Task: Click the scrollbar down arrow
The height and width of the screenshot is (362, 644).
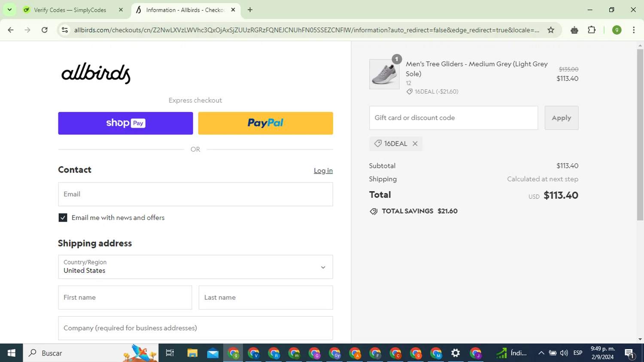Action: 640,339
